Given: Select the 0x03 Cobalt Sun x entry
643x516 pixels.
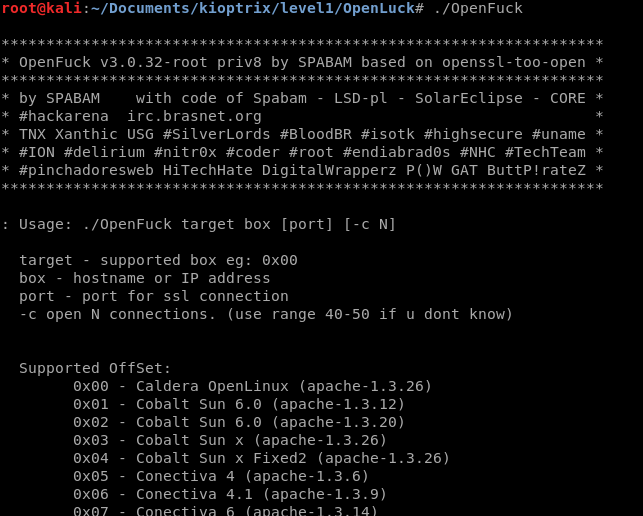Looking at the screenshot, I should pyautogui.click(x=230, y=440).
